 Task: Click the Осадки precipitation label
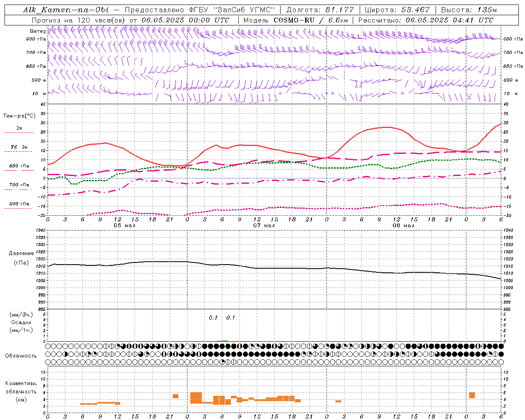point(21,322)
